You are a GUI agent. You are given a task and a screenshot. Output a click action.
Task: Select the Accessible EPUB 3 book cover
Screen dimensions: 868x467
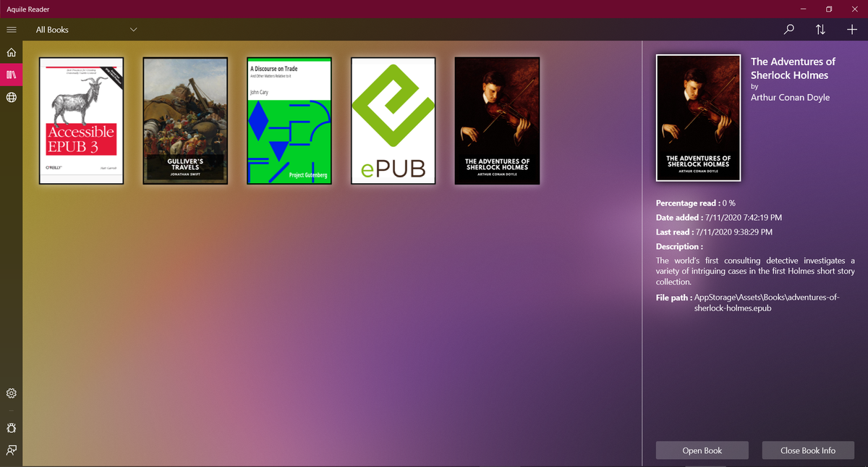[x=82, y=121]
